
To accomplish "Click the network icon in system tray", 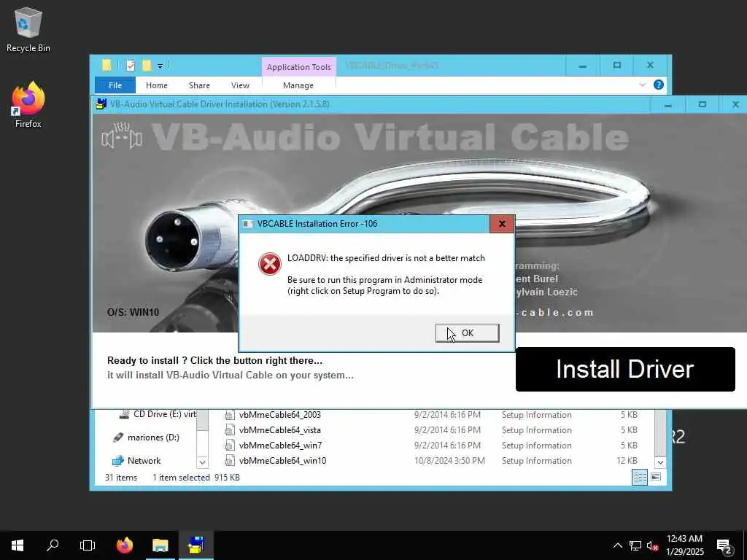I will tap(635, 545).
